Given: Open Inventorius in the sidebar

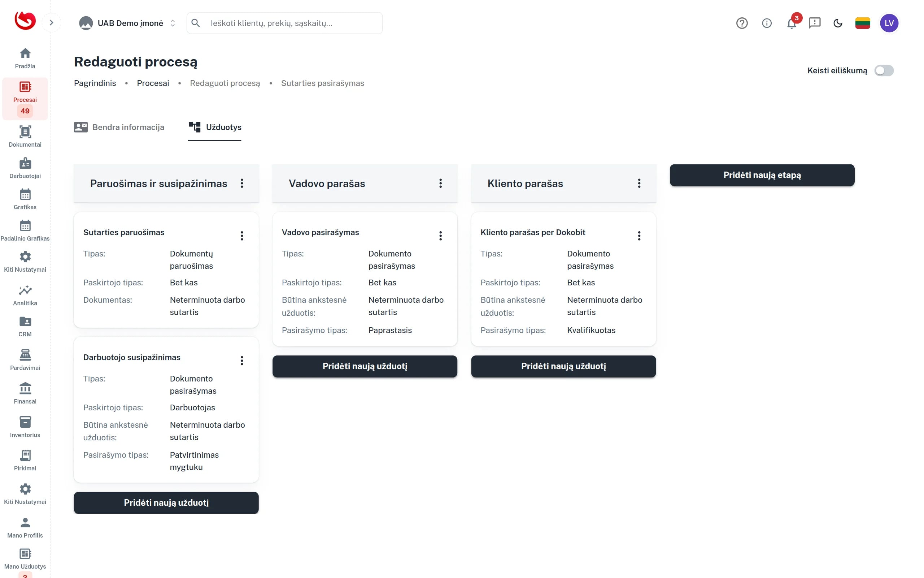Looking at the screenshot, I should pyautogui.click(x=25, y=427).
